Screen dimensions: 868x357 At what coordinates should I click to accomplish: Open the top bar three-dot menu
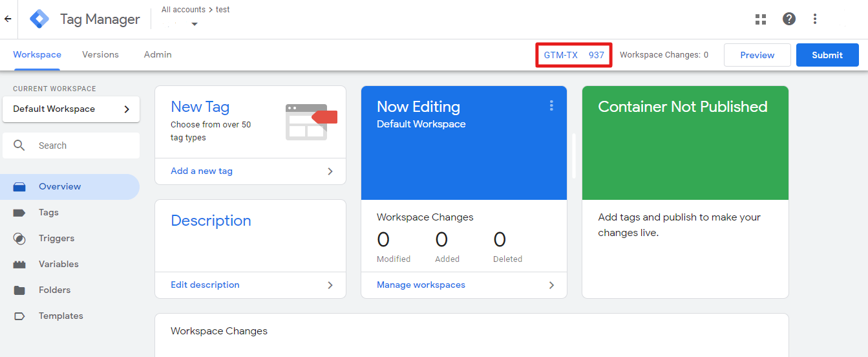[x=815, y=19]
